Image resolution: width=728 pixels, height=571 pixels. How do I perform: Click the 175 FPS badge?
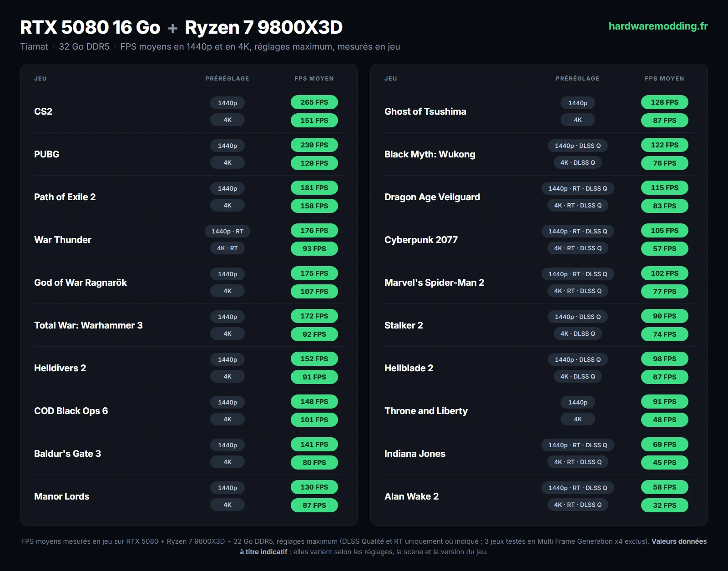coord(314,273)
